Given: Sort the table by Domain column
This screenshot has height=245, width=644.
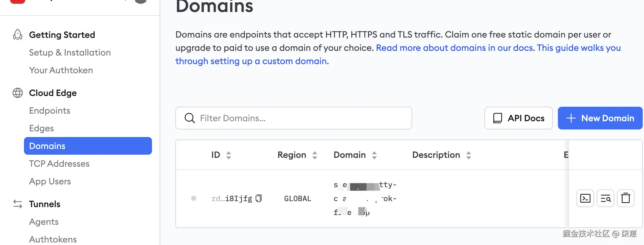Looking at the screenshot, I should click(x=374, y=155).
